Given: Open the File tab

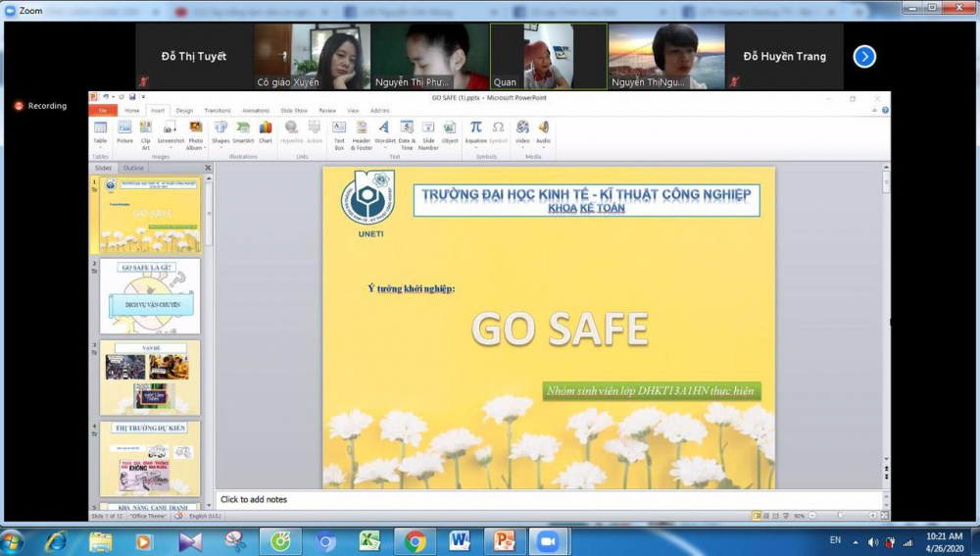Looking at the screenshot, I should click(x=103, y=110).
